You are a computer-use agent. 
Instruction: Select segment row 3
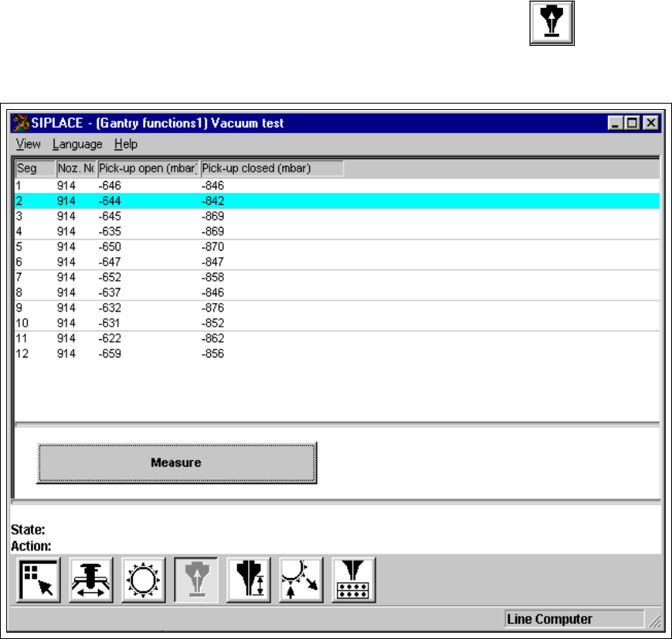pyautogui.click(x=337, y=216)
